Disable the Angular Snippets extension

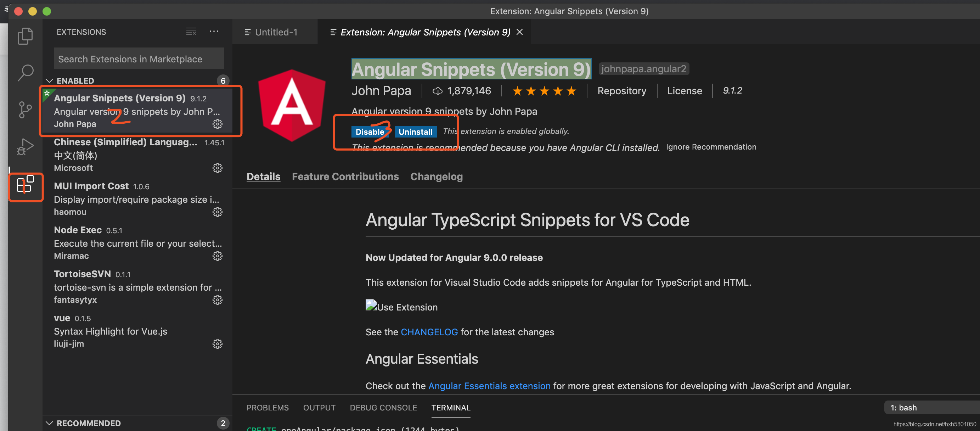click(370, 132)
